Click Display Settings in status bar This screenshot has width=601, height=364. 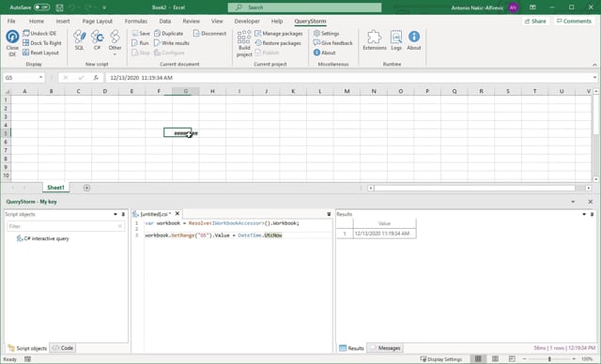pyautogui.click(x=440, y=359)
